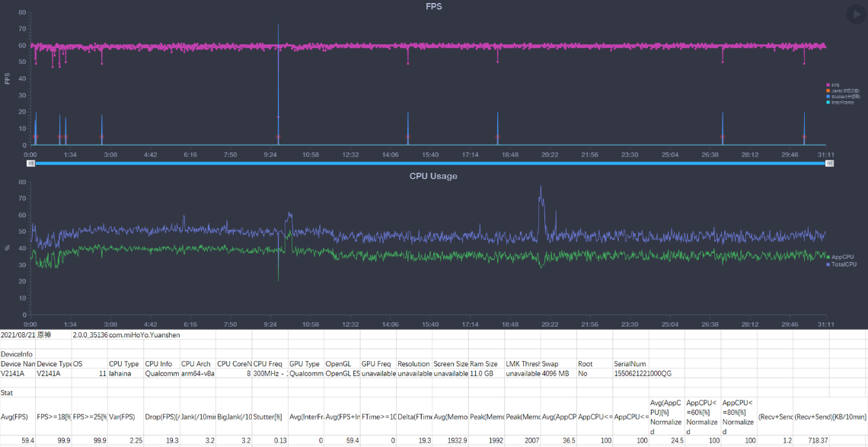Click the left handle of the time range slider
This screenshot has width=868, height=447.
tap(30, 163)
